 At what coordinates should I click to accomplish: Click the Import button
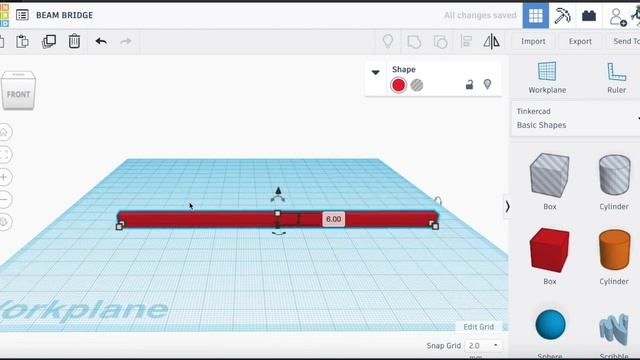coord(533,41)
